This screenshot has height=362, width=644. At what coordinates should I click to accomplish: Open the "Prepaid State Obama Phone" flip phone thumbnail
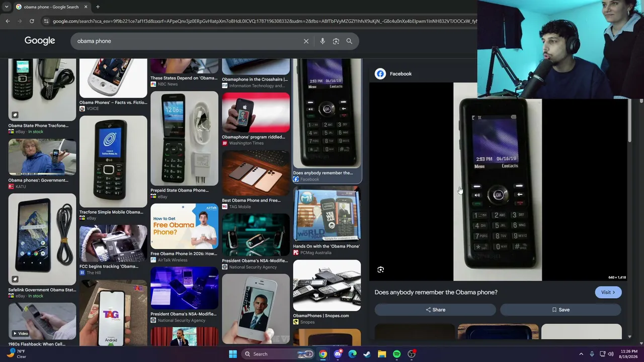pos(184,139)
